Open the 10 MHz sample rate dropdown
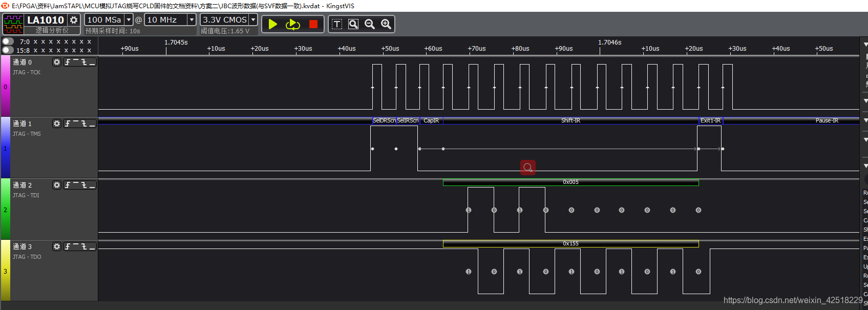The height and width of the screenshot is (310, 868). pyautogui.click(x=192, y=19)
